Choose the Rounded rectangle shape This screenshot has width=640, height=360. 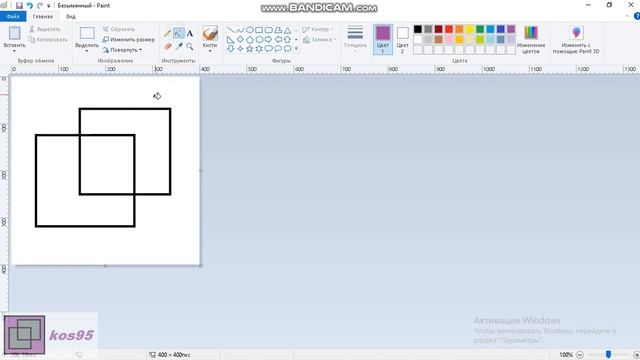(269, 30)
